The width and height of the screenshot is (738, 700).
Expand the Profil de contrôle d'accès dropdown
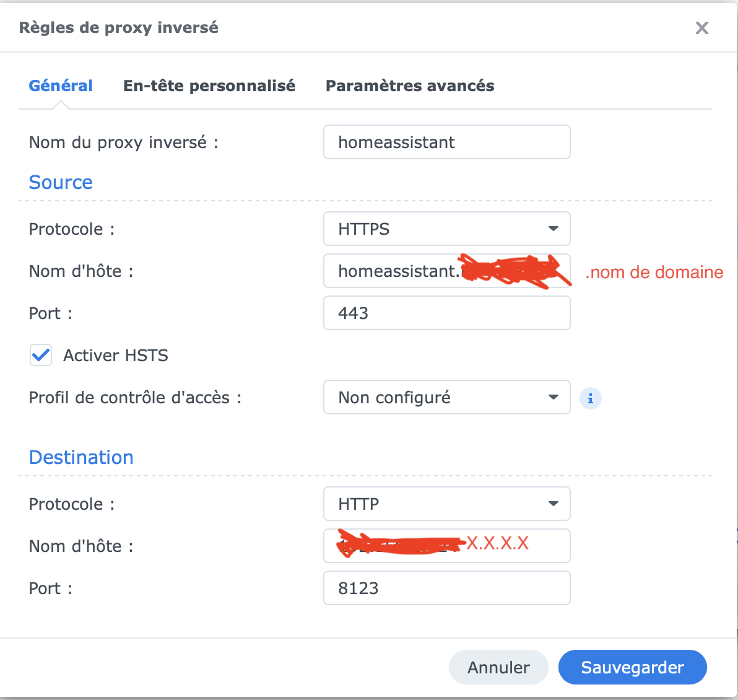[446, 398]
